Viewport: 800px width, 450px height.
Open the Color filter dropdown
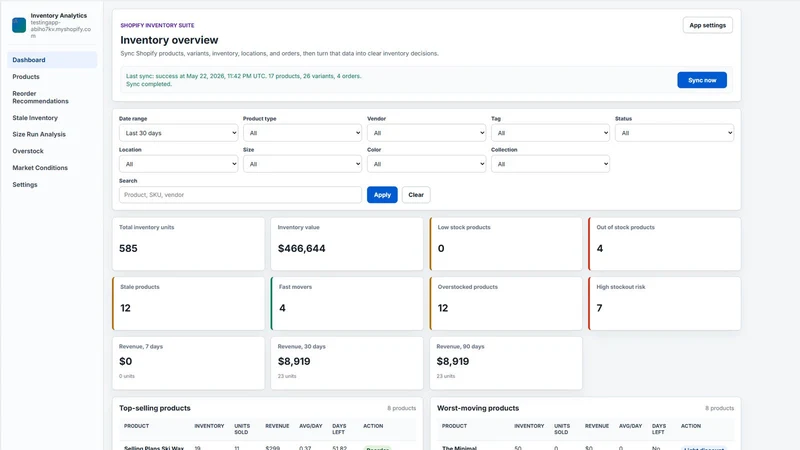point(427,164)
